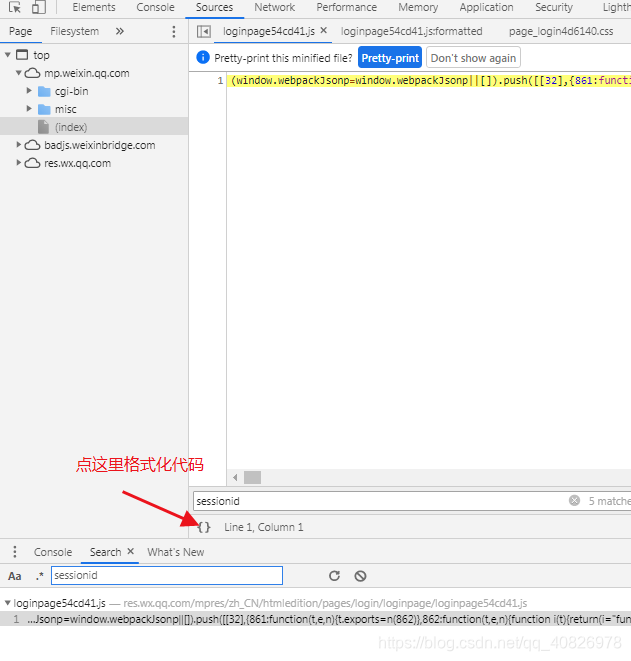The height and width of the screenshot is (661, 631).
Task: Open the What's New drawer tab
Action: tap(175, 552)
